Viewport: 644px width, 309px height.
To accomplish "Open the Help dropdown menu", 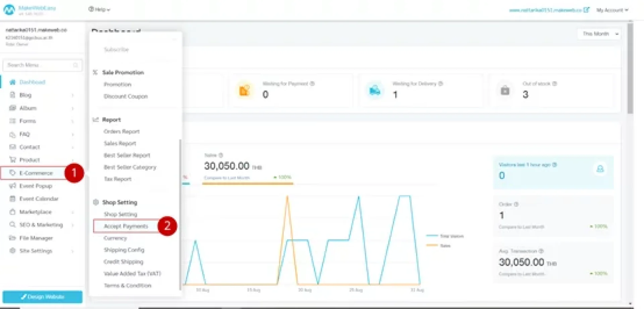I will point(99,9).
